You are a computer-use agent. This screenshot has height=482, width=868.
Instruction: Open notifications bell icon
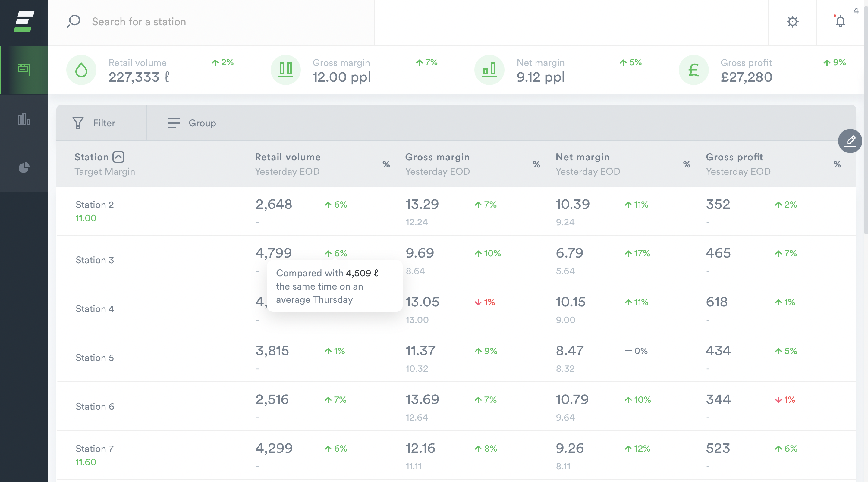click(840, 22)
